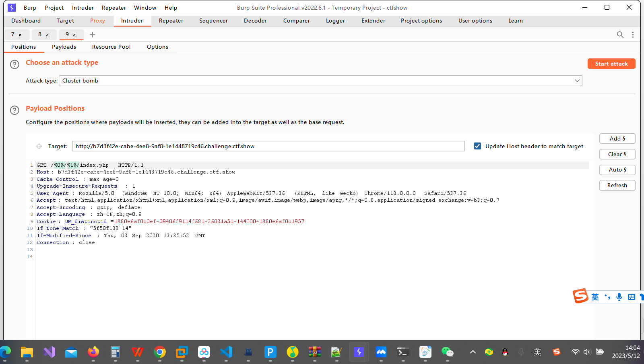
Task: Expand the Attack type dropdown
Action: coord(577,81)
